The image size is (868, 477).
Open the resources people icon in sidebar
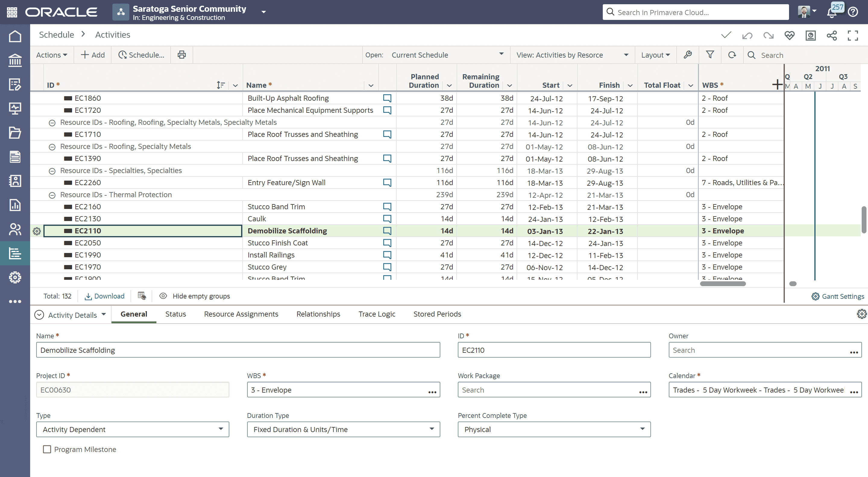pos(15,229)
